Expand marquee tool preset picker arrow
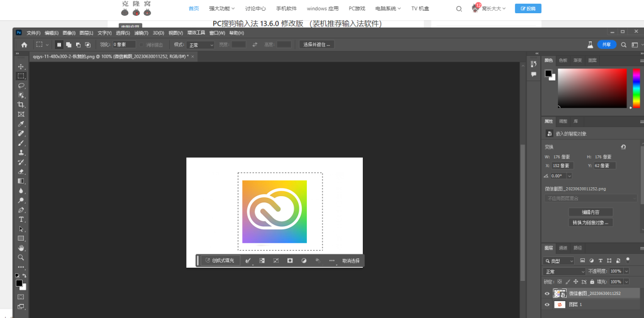 coord(47,45)
